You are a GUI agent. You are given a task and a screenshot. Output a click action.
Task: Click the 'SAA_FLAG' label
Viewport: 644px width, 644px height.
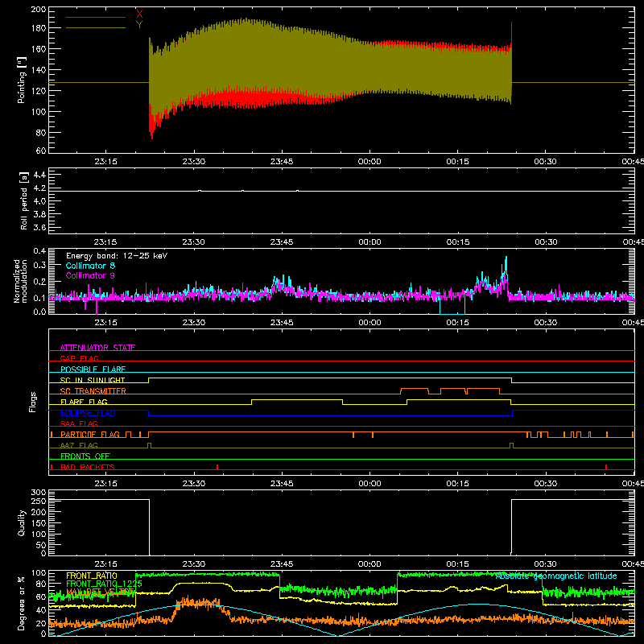pyautogui.click(x=79, y=424)
